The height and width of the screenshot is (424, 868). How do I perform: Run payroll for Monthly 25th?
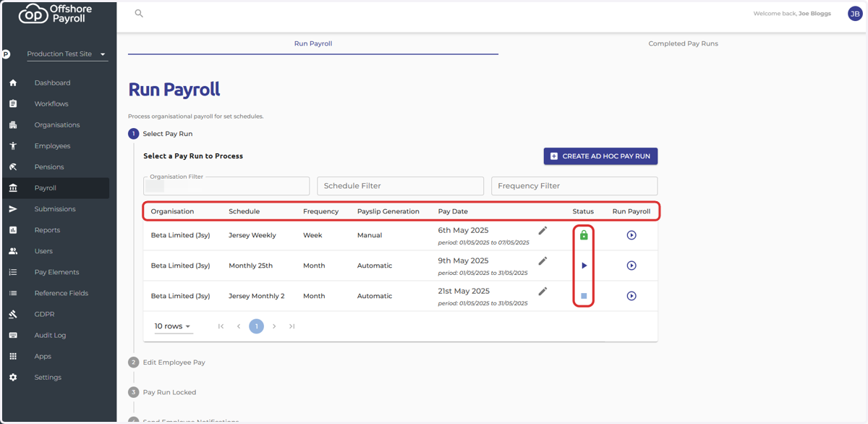point(631,266)
